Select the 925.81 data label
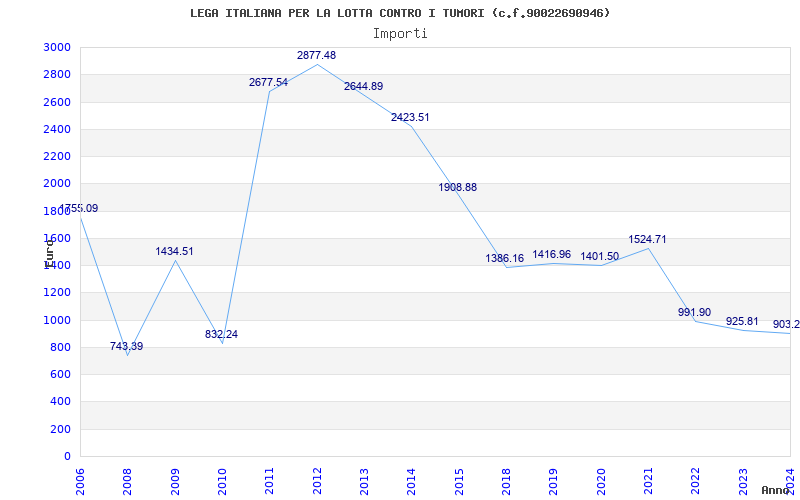Viewport: 800px width, 500px height. [742, 322]
